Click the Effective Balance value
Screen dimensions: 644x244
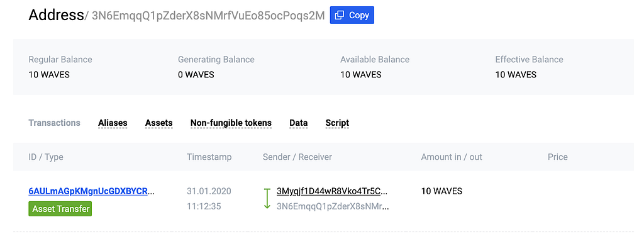pos(516,75)
